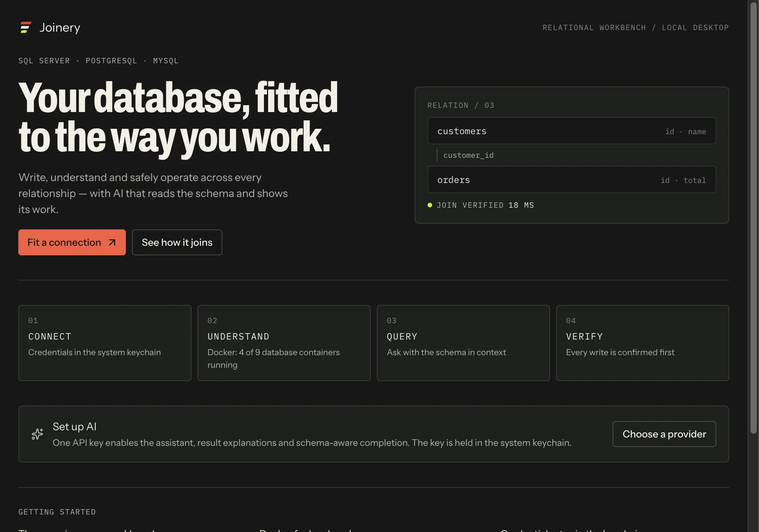
Task: Click the 'Docker: 4 of 9 database containers' text
Action: click(x=273, y=352)
